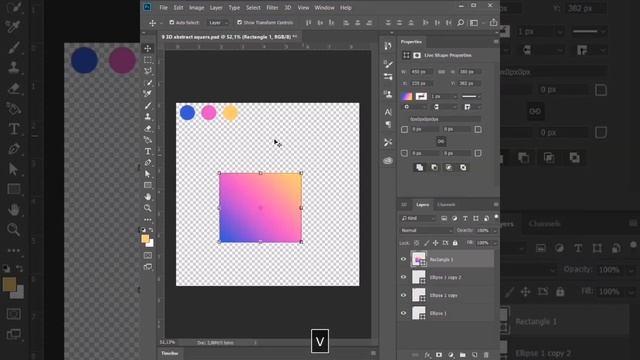Open the layer Kind filter dropdown
Viewport: 640px width, 360px height.
(419, 218)
